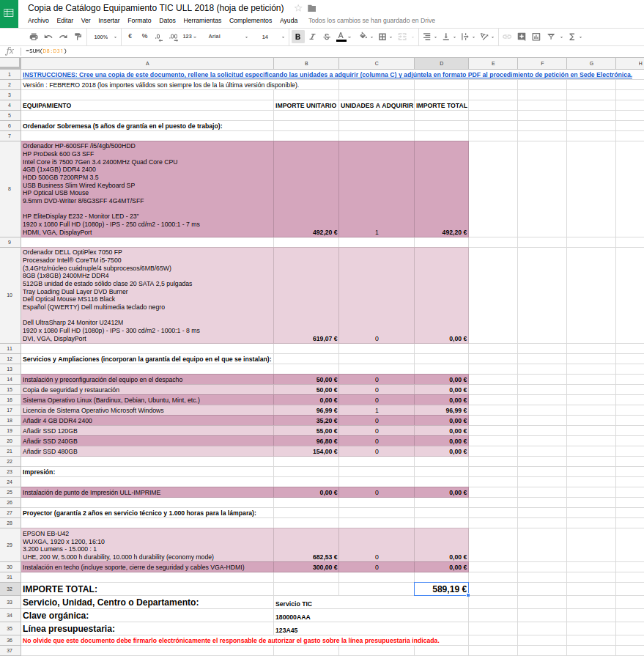Click the undo arrow icon
This screenshot has width=644, height=656.
[48, 37]
